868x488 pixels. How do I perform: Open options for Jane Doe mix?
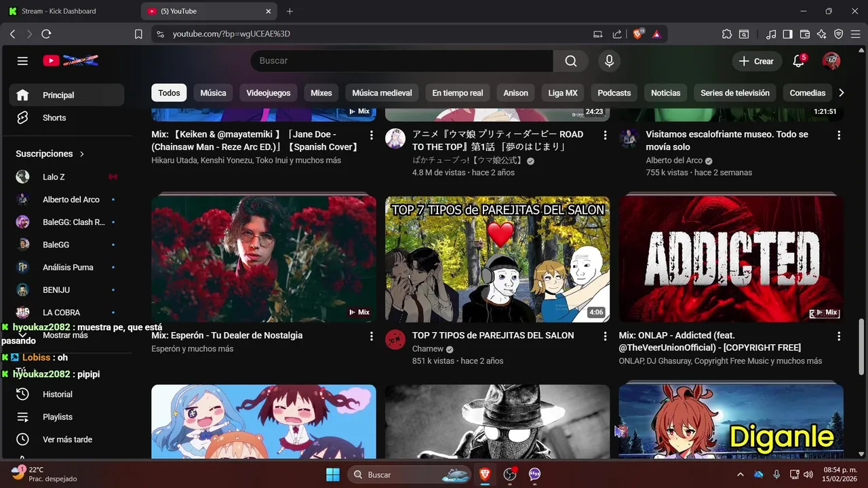[x=371, y=136]
